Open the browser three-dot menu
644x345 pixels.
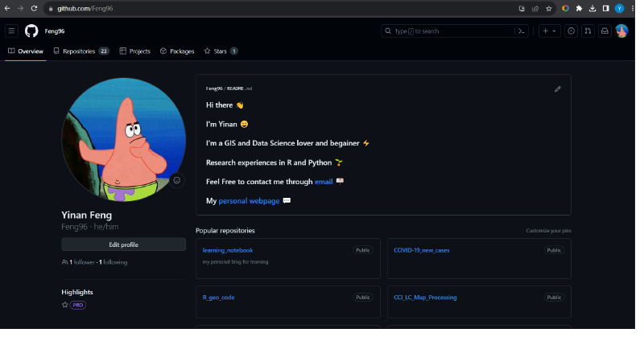click(x=633, y=8)
